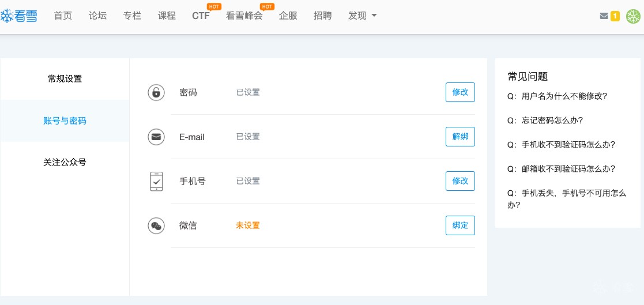Go to the CTF nav item
This screenshot has height=305, width=644.
tap(201, 16)
